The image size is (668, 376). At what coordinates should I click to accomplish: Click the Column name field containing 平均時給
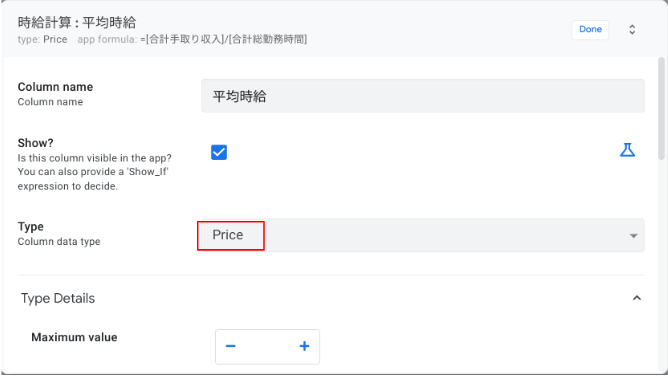tap(423, 96)
